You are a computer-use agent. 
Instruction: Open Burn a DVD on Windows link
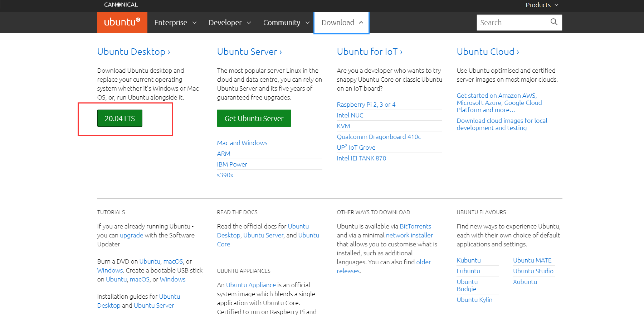click(110, 270)
